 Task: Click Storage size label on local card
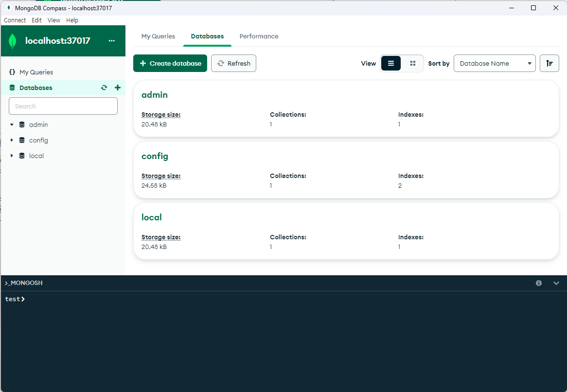(x=161, y=237)
